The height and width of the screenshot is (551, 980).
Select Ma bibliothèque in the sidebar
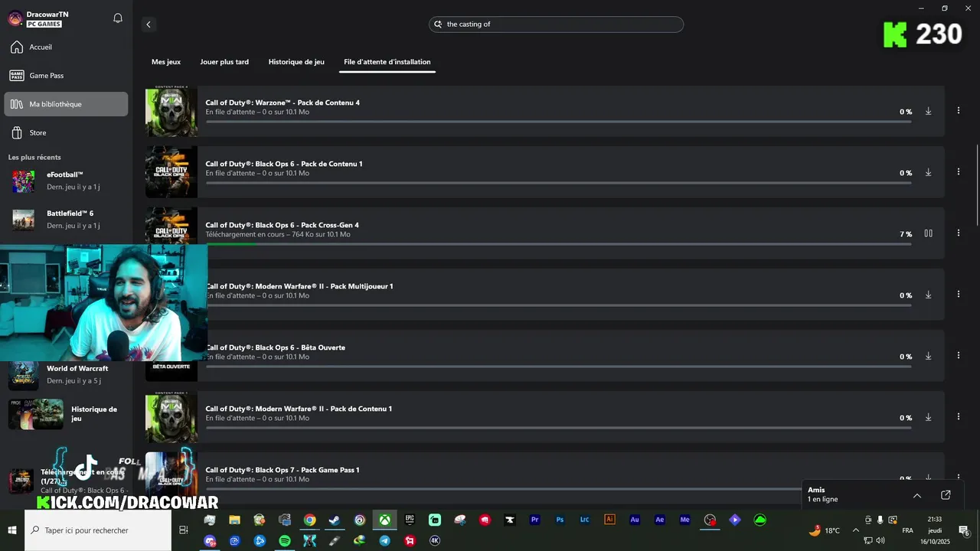[66, 104]
